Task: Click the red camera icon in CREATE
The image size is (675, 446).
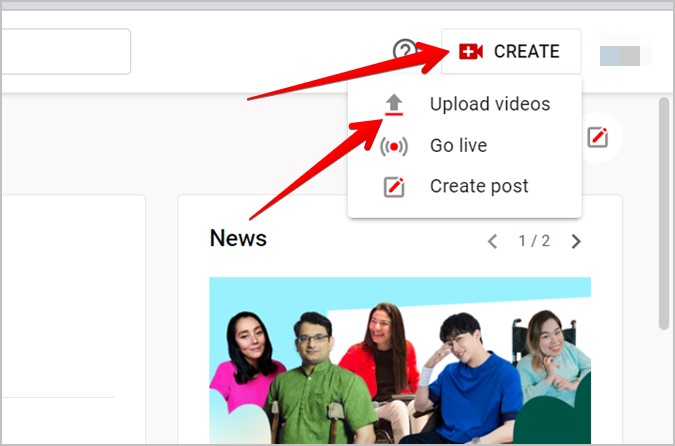Action: [x=471, y=52]
